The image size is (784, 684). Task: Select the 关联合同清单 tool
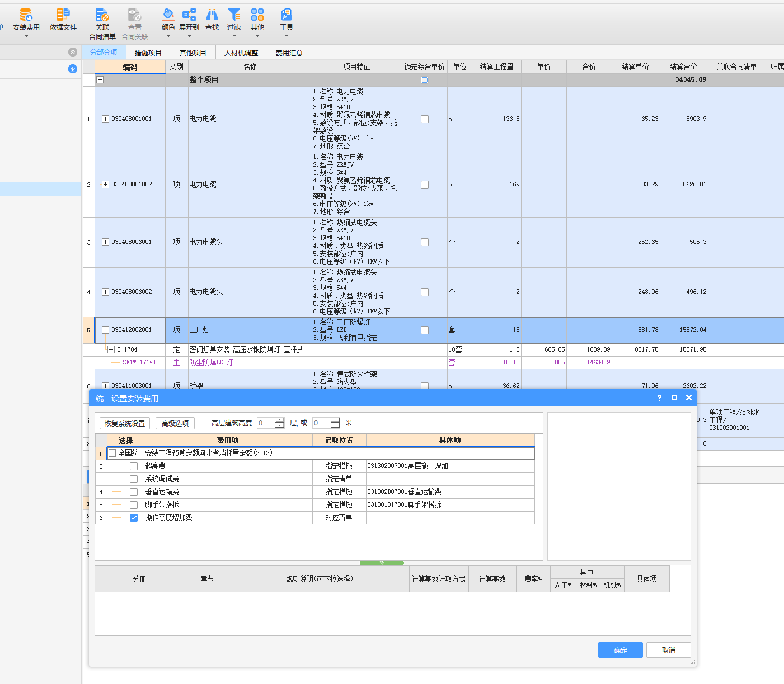pos(102,24)
